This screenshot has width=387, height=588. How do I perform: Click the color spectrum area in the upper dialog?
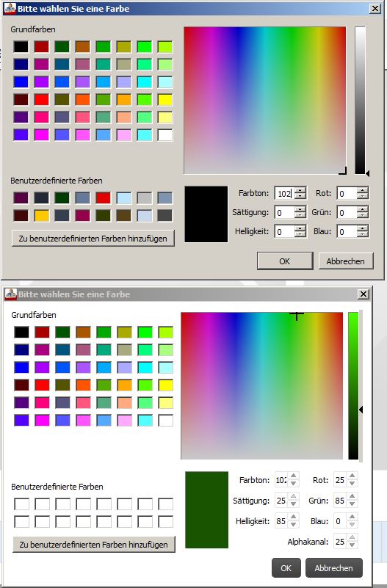coord(265,100)
